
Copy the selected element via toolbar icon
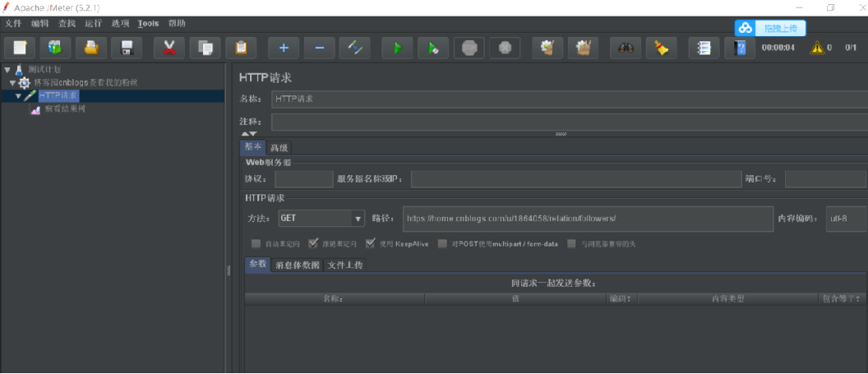point(205,48)
